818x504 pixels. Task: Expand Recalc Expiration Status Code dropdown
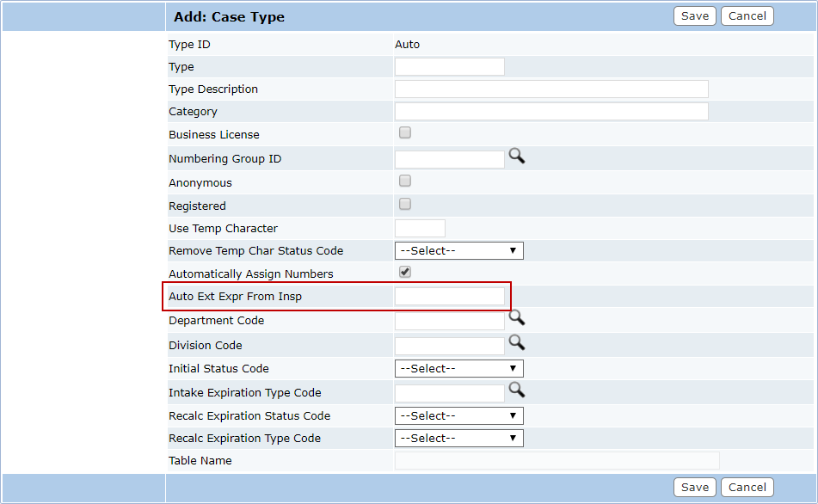pos(458,416)
